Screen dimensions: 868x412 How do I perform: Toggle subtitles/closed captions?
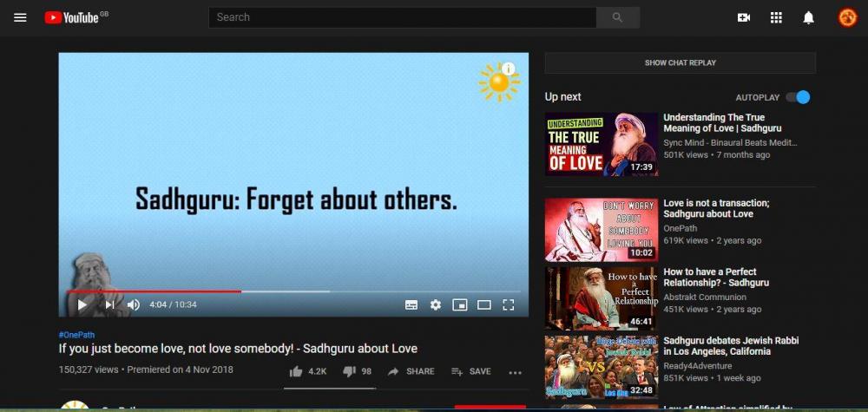[x=411, y=304]
